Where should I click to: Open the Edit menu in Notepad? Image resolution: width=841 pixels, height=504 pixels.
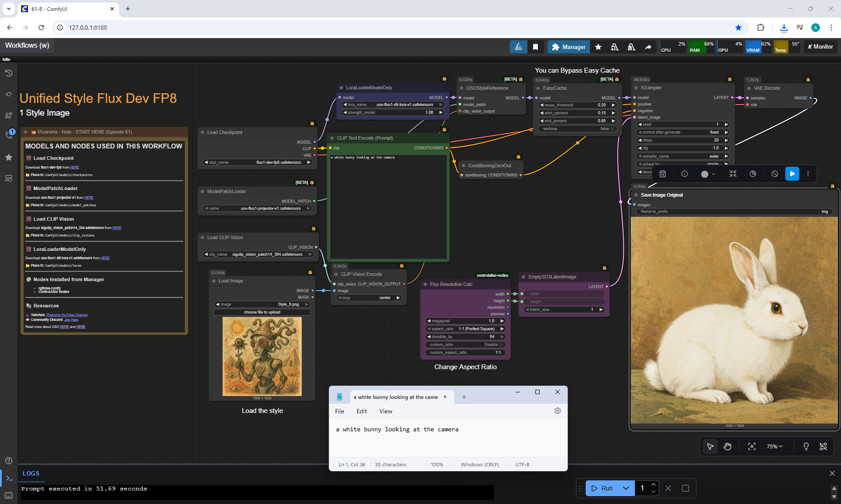coord(361,411)
